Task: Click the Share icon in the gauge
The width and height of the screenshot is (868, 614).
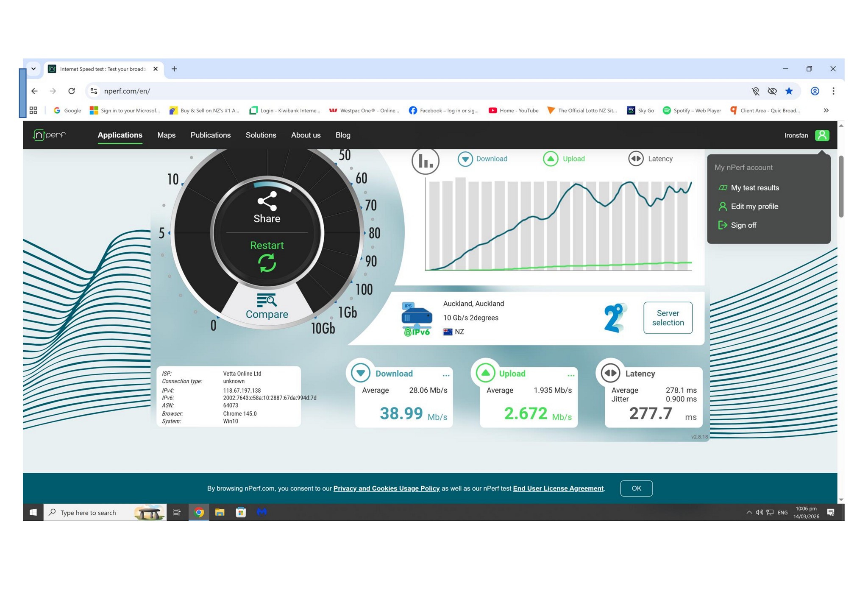Action: pos(267,201)
